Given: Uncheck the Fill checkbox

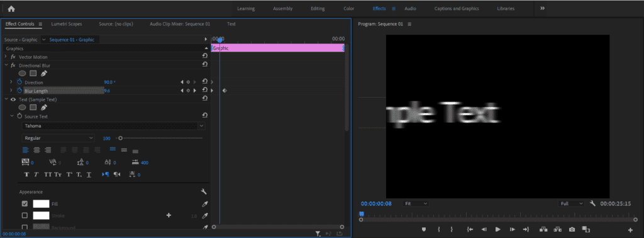Looking at the screenshot, I should tap(25, 203).
